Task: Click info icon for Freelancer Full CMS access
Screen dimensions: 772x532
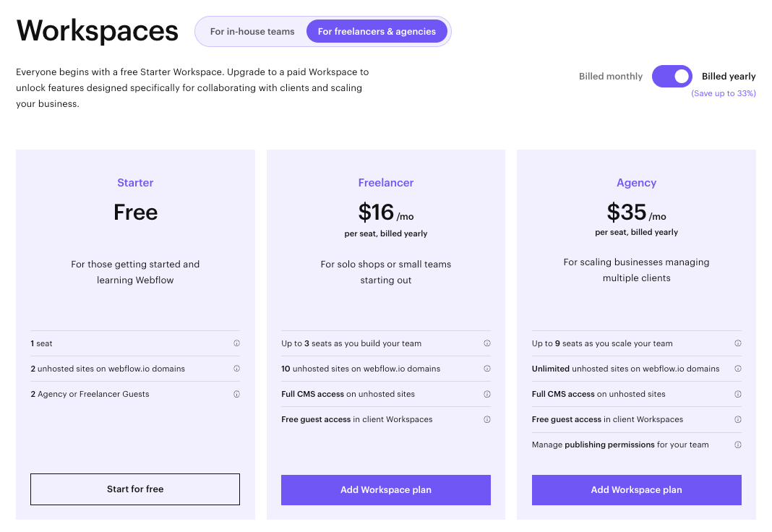Action: (x=487, y=394)
